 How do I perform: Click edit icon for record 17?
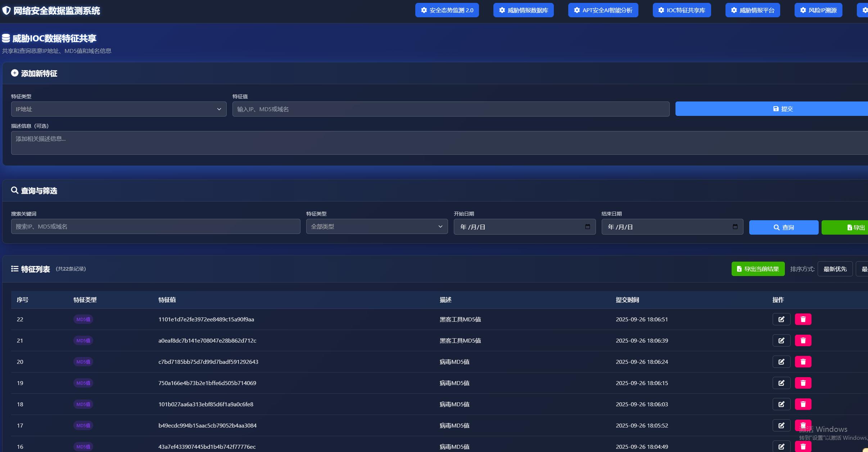pos(781,425)
